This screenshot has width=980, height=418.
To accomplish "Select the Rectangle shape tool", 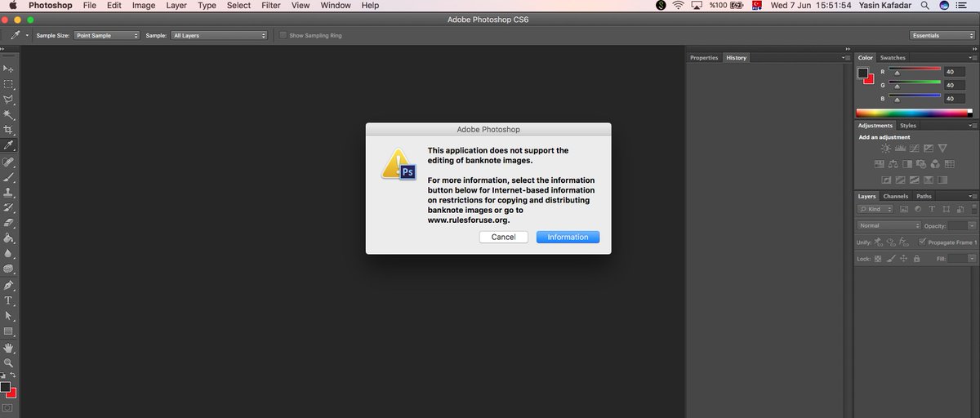I will coord(8,331).
